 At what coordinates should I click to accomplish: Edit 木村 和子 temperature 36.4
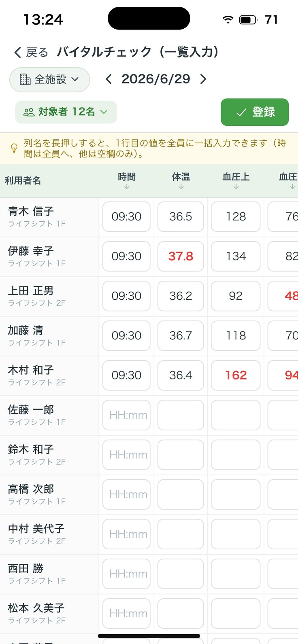181,375
